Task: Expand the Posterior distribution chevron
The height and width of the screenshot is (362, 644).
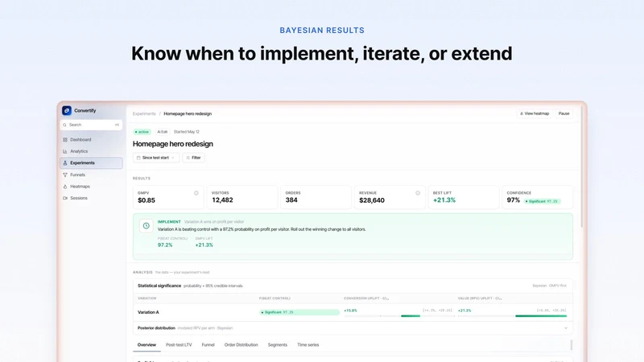Action: coord(566,328)
